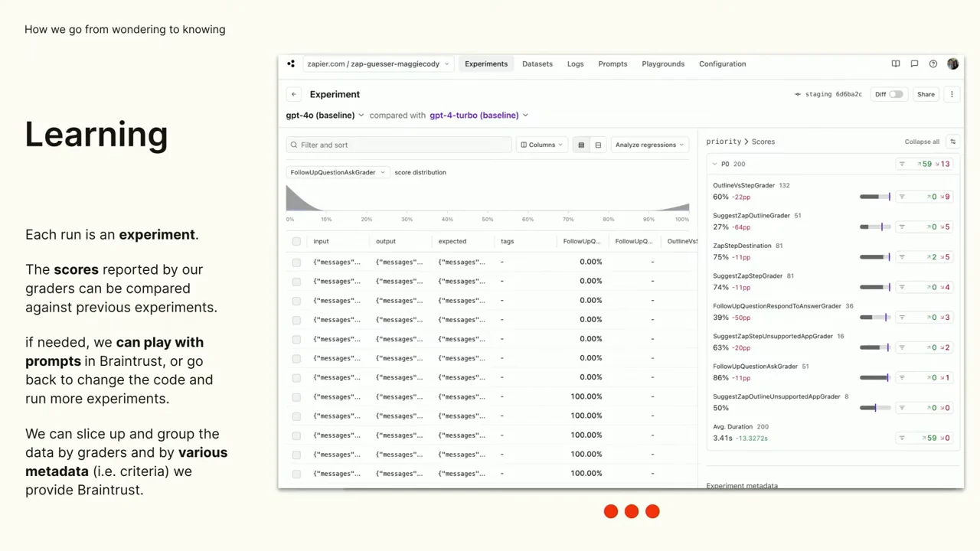Click the score settings sliders icon
This screenshot has width=980, height=551.
point(953,142)
